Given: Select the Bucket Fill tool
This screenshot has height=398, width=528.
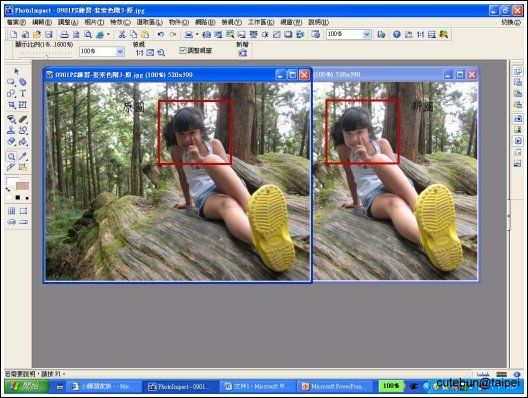Looking at the screenshot, I should point(23,141).
